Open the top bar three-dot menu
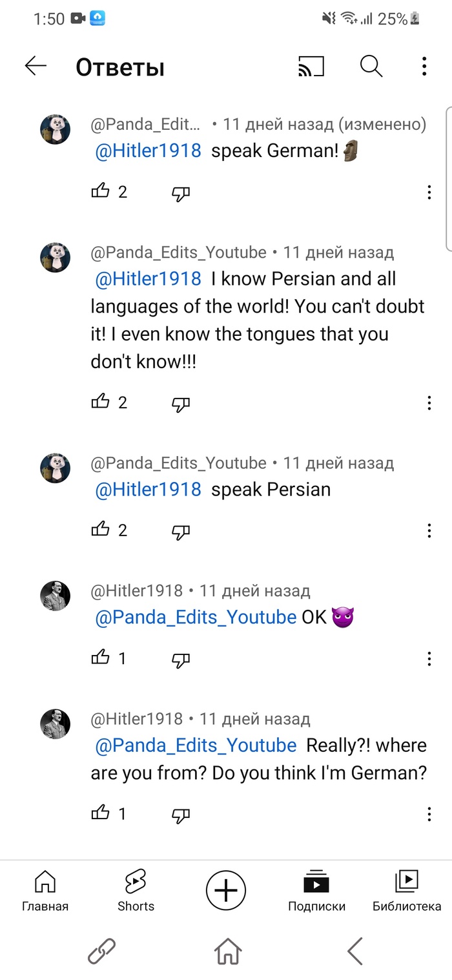Viewport: 452px width, 980px height. pos(424,66)
